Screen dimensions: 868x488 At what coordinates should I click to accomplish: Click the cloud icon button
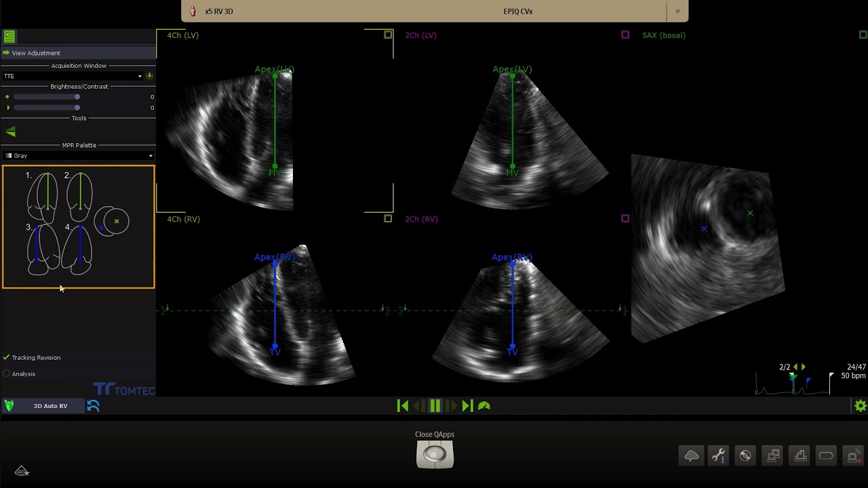692,456
